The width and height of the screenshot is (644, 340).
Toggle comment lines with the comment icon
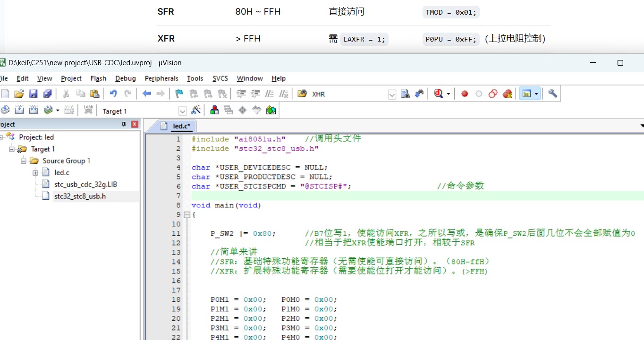tap(269, 93)
